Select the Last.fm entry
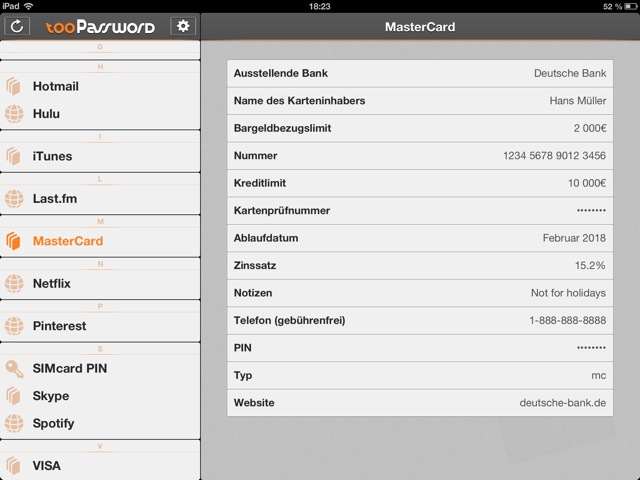640x480 pixels. coord(100,198)
